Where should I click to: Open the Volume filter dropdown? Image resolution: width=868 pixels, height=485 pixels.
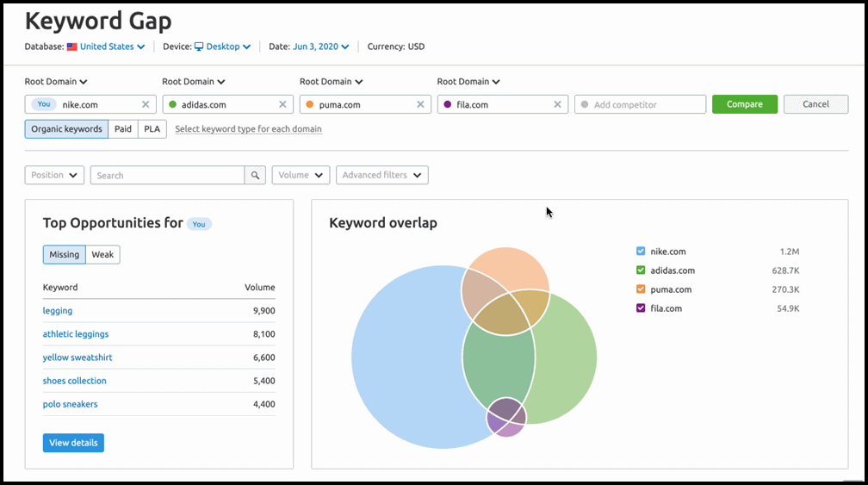(301, 175)
